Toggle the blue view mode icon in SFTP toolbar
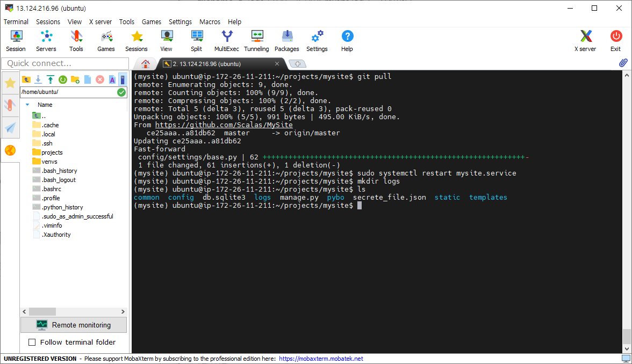The width and height of the screenshot is (632, 364). tap(123, 79)
